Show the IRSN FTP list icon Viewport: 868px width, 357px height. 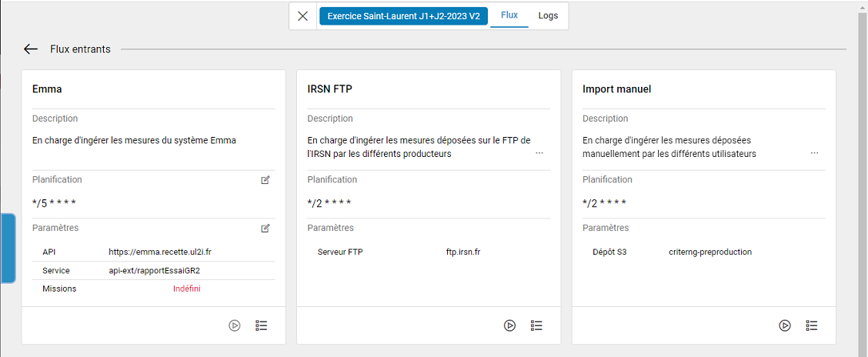pos(537,325)
